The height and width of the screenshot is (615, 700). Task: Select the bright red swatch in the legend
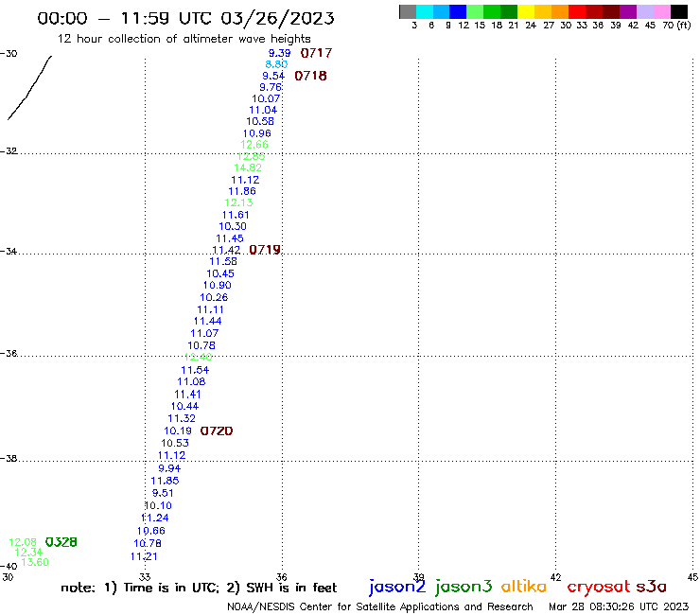click(x=577, y=11)
